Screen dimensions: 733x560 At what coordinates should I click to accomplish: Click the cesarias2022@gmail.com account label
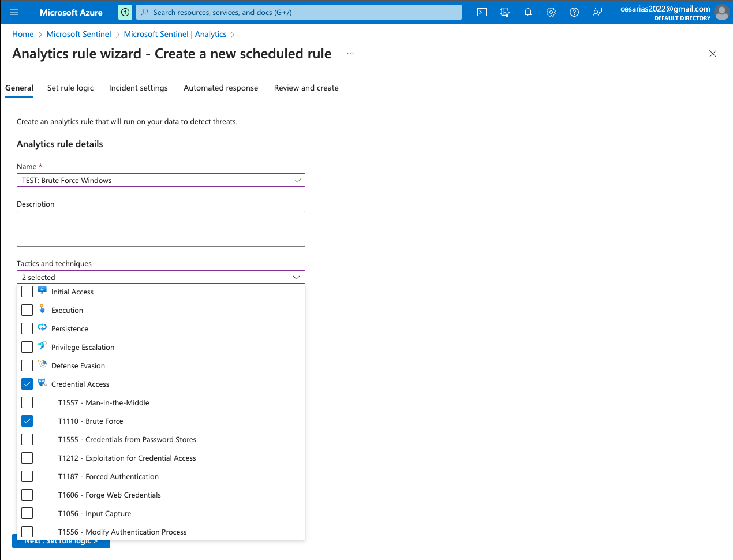665,9
